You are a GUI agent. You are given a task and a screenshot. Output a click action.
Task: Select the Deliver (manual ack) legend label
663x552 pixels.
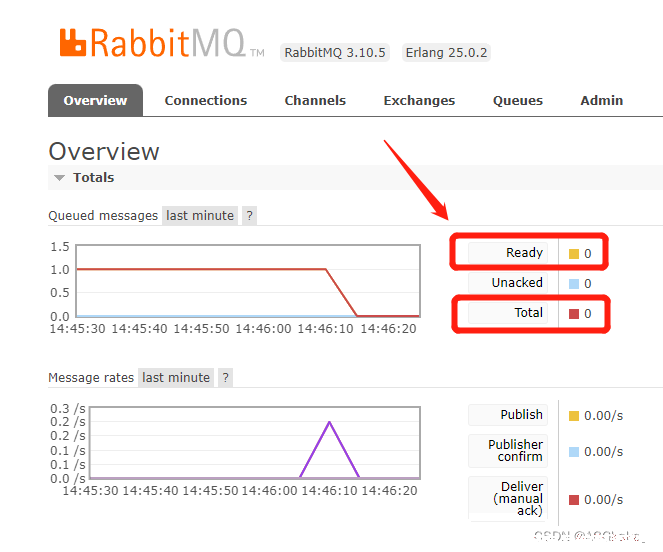(x=508, y=498)
